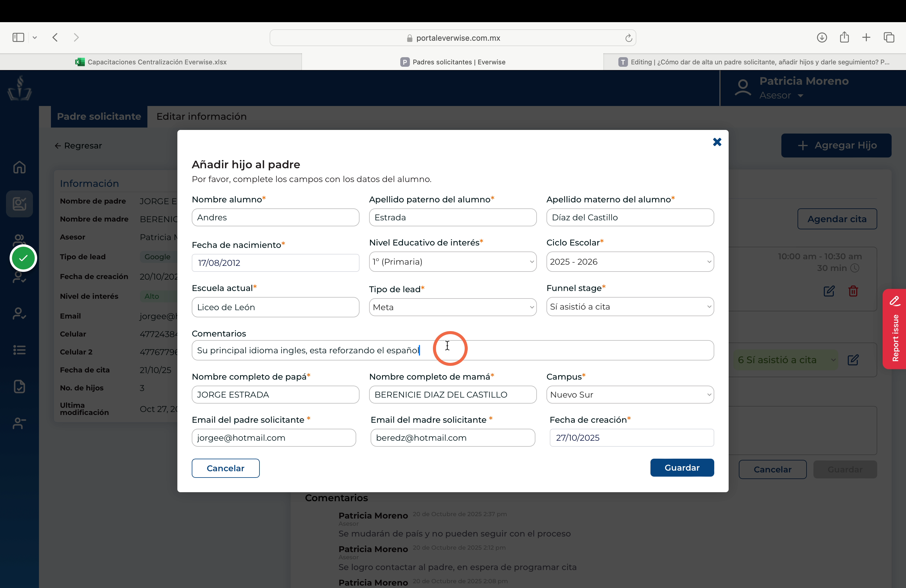Follow the Regresar back link
The image size is (906, 588).
(x=78, y=146)
